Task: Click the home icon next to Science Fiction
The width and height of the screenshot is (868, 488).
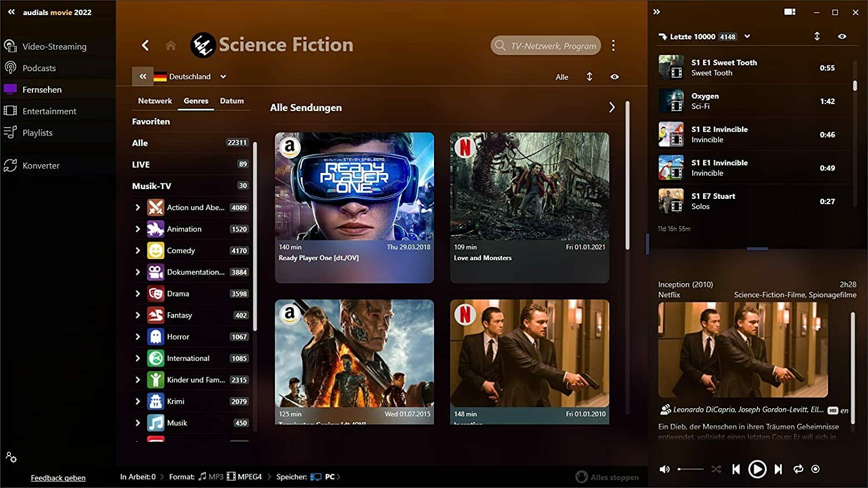Action: 171,45
